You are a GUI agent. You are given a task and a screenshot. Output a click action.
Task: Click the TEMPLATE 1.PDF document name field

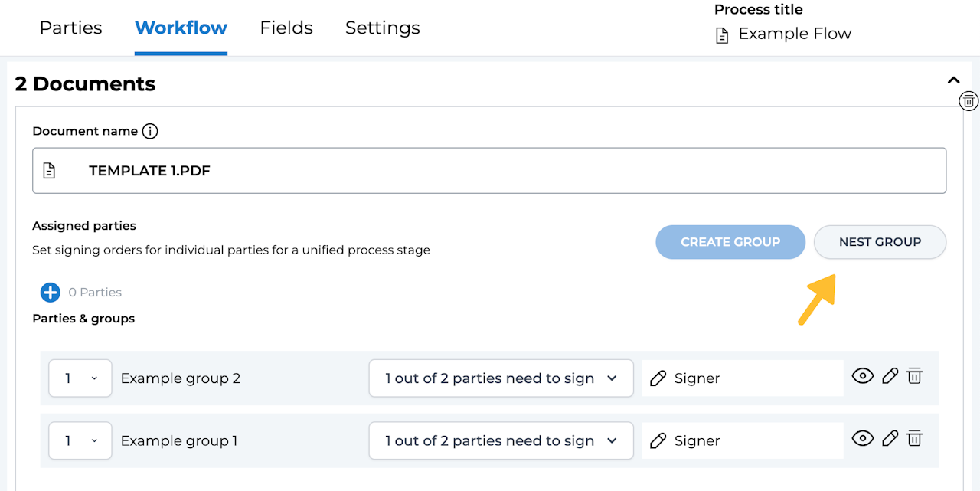point(489,171)
